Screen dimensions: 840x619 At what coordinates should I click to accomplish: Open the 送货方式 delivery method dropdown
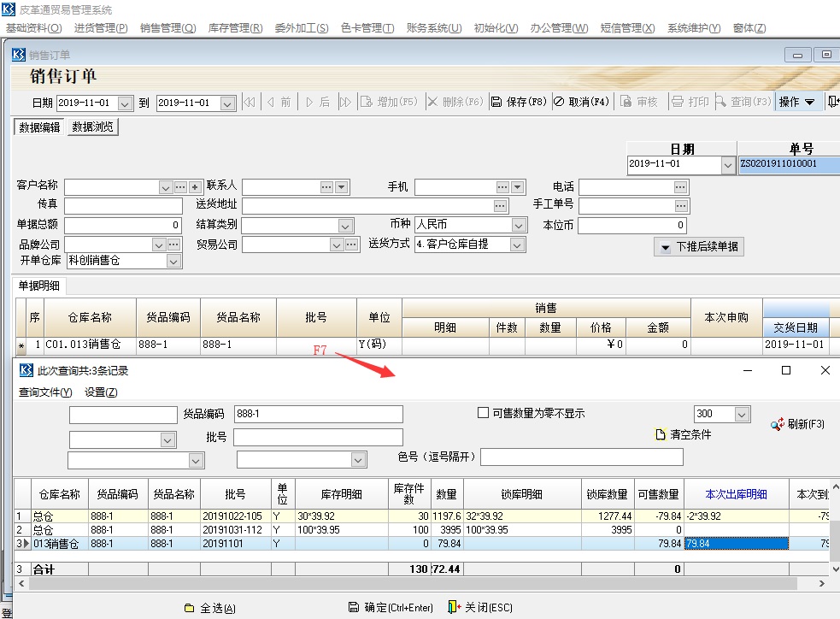[x=516, y=245]
